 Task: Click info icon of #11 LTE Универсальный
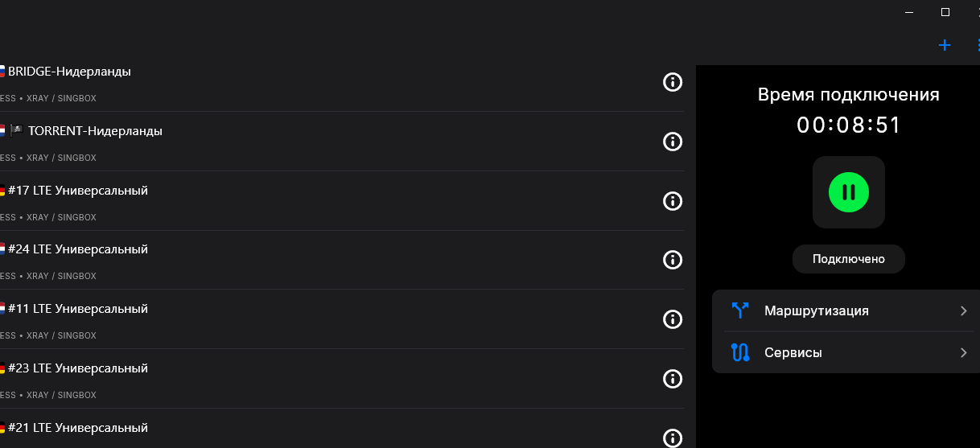672,319
